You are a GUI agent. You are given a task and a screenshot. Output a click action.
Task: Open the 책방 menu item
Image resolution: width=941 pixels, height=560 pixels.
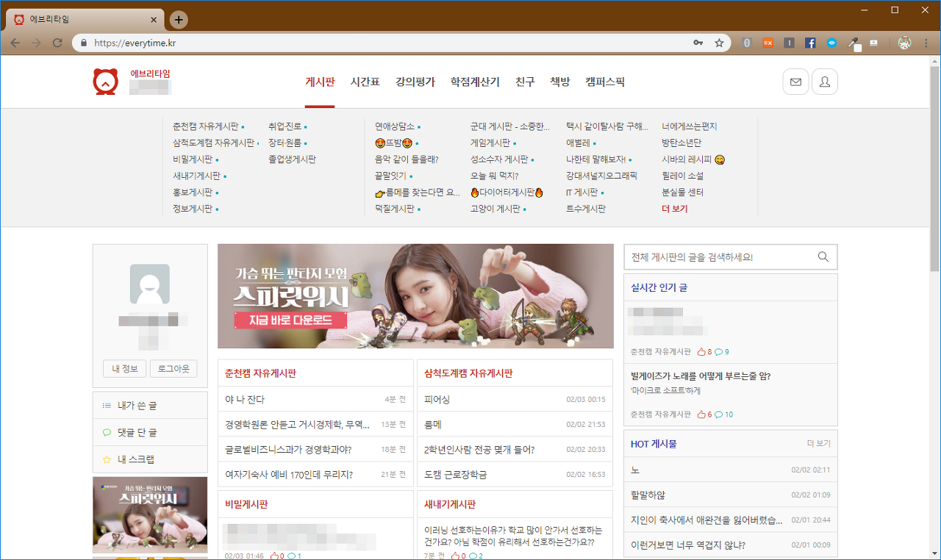pos(560,82)
